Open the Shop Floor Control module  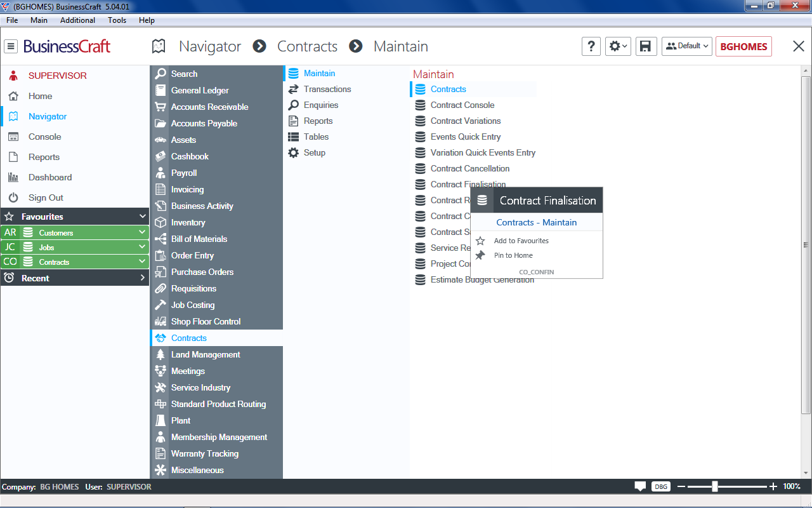pyautogui.click(x=216, y=321)
